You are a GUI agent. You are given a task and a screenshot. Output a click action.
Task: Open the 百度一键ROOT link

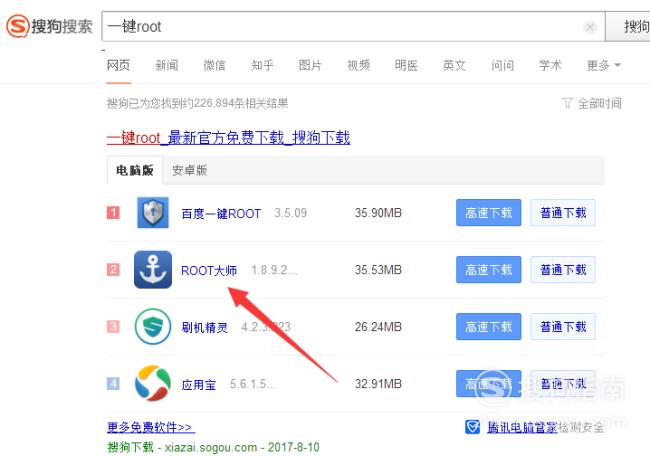pos(221,213)
